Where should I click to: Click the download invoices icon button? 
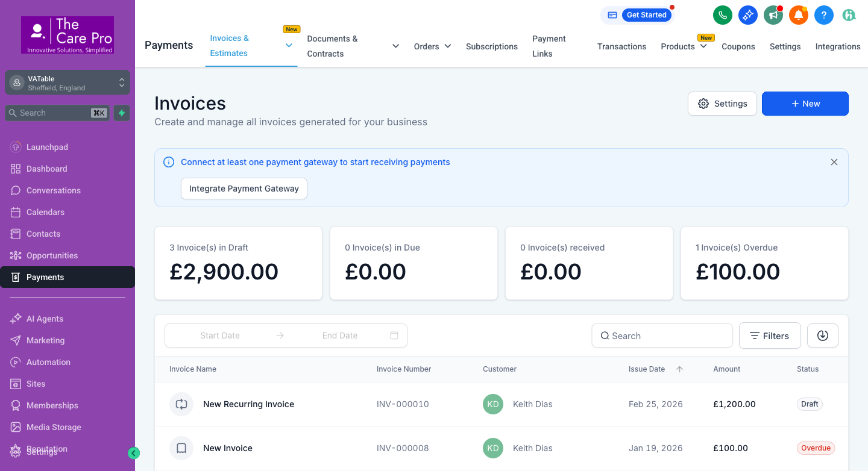pos(822,335)
